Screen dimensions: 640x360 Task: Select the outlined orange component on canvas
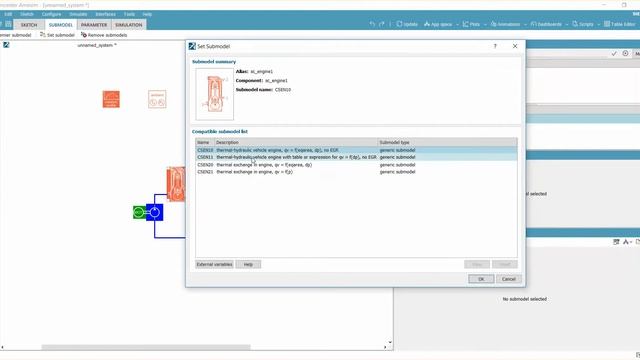pos(157,99)
